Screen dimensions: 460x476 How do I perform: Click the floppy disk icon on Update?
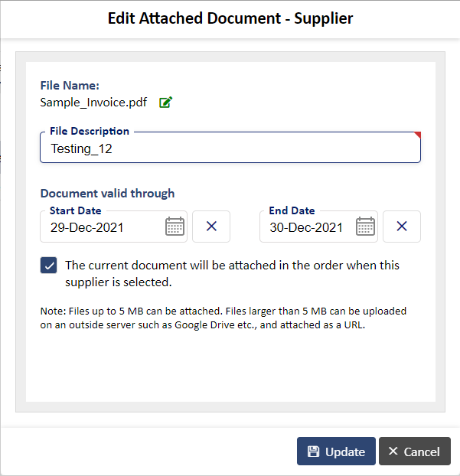pos(313,452)
